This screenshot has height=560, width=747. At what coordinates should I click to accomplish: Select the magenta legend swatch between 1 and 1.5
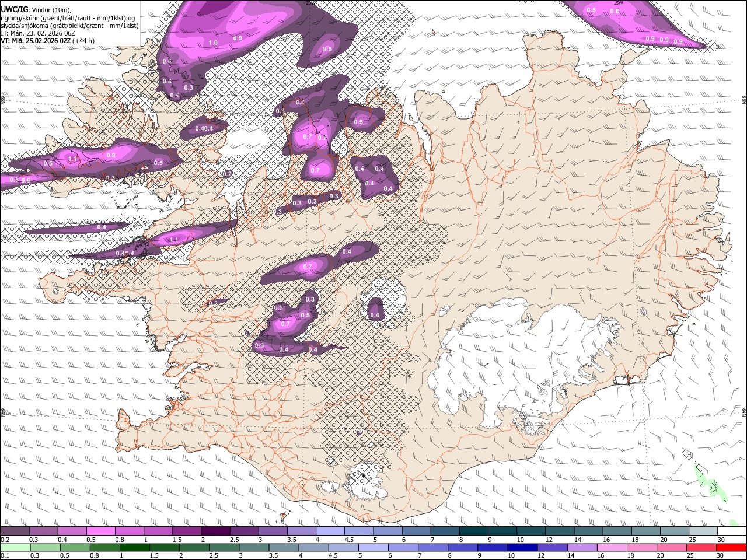point(158,531)
